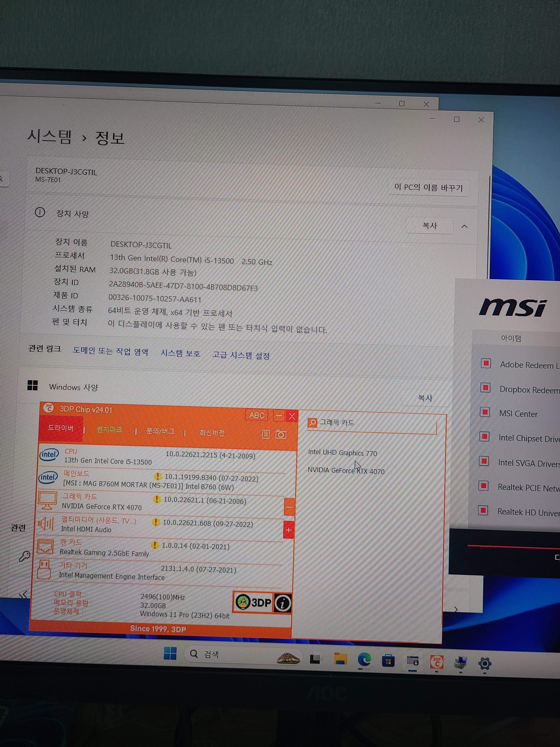Toggle the Dropbox Redeem checkbox in the MSI window
Screen dimensions: 560x747
coord(485,388)
